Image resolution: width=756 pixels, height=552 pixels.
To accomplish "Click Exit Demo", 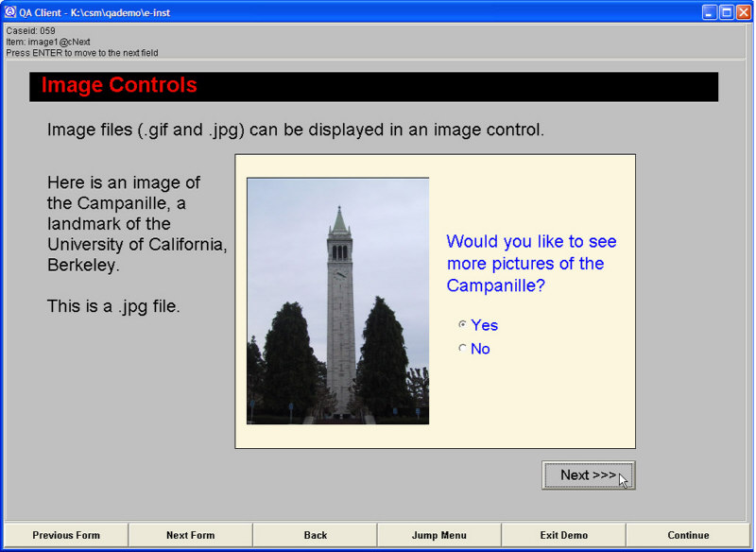I will pyautogui.click(x=563, y=535).
